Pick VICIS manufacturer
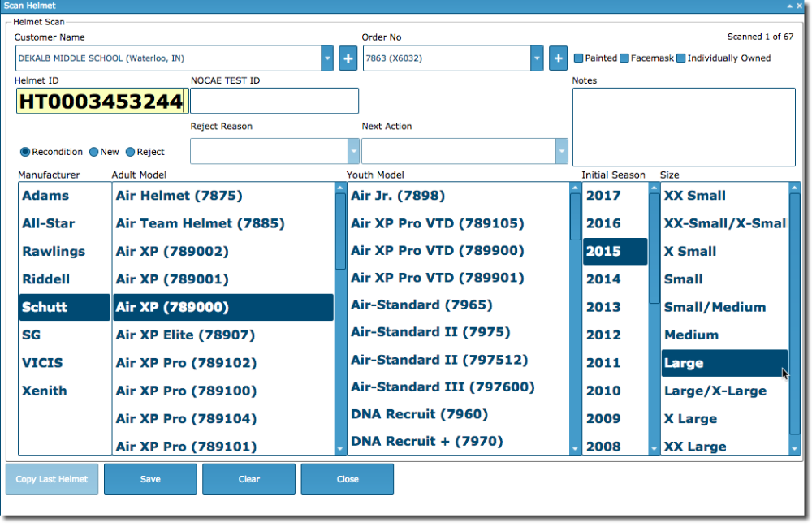Image resolution: width=812 pixels, height=527 pixels. click(64, 363)
